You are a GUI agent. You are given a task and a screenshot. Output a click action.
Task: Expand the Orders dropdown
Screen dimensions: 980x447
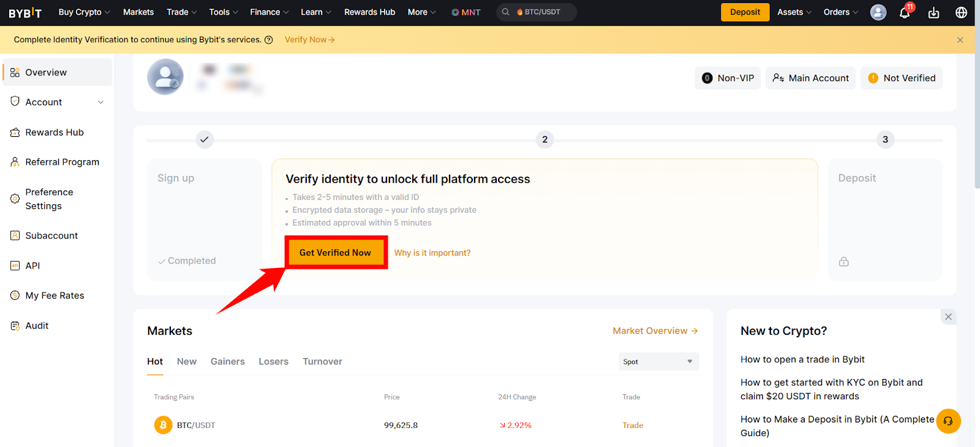click(841, 12)
